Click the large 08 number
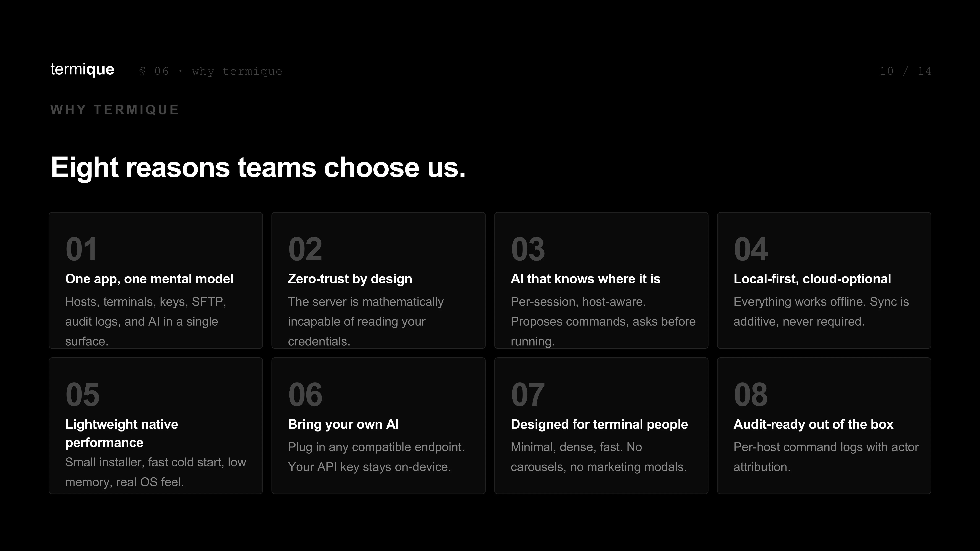Viewport: 980px width, 551px height. [751, 394]
